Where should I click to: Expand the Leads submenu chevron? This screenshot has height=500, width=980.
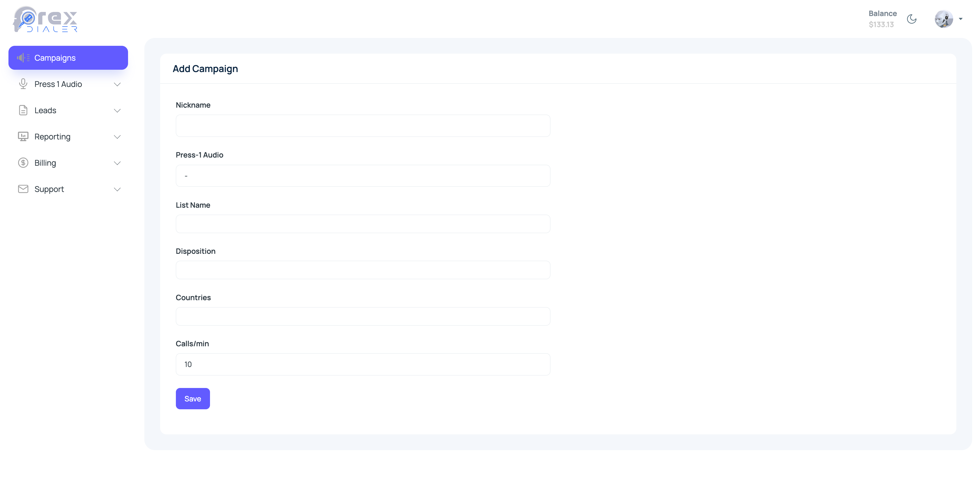(x=117, y=111)
